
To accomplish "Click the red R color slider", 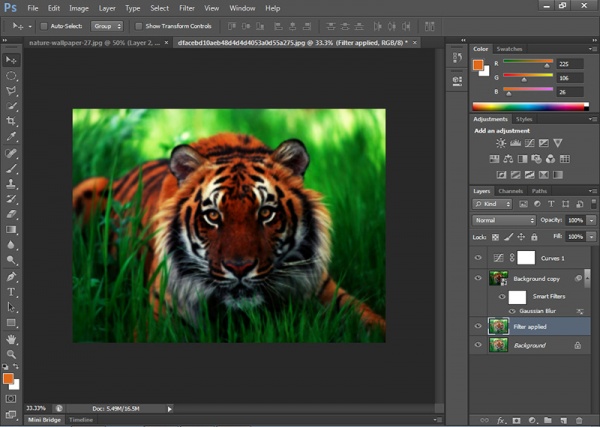I will [x=527, y=62].
